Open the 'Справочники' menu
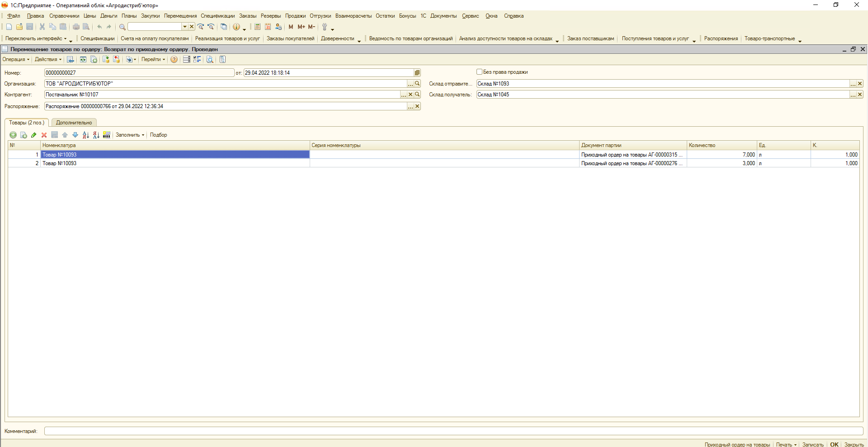Viewport: 868px width, 447px height. point(64,16)
